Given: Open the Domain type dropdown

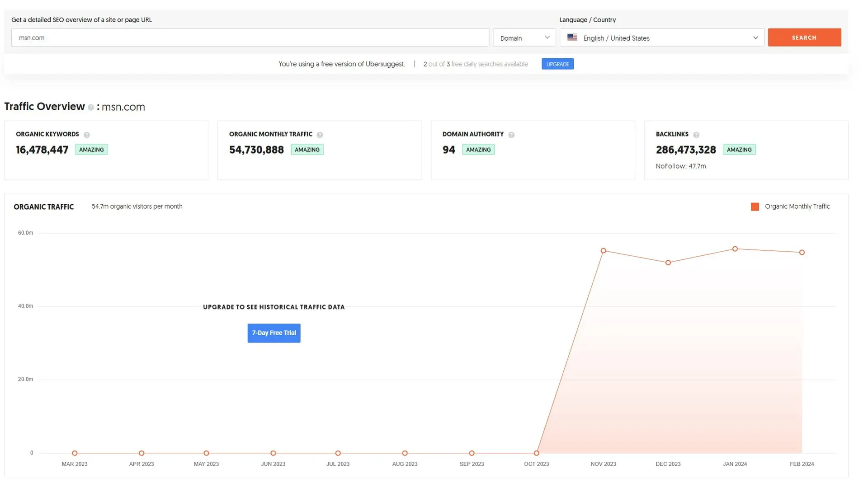Looking at the screenshot, I should tap(524, 38).
